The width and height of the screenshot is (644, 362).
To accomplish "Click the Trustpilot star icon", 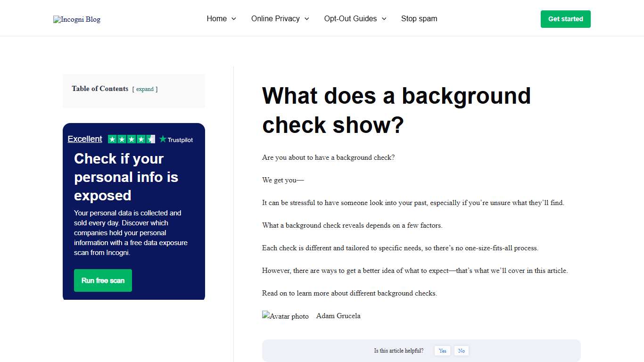I will [162, 139].
